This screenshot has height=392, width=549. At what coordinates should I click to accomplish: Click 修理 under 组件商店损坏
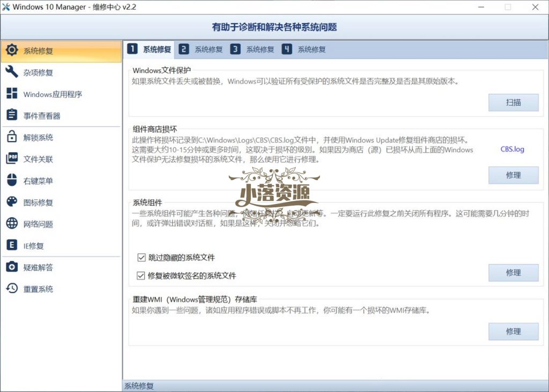513,175
